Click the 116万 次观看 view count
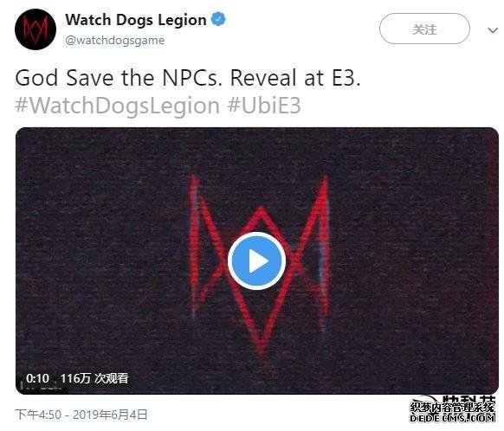Viewport: 504px width, 431px height. click(x=94, y=378)
